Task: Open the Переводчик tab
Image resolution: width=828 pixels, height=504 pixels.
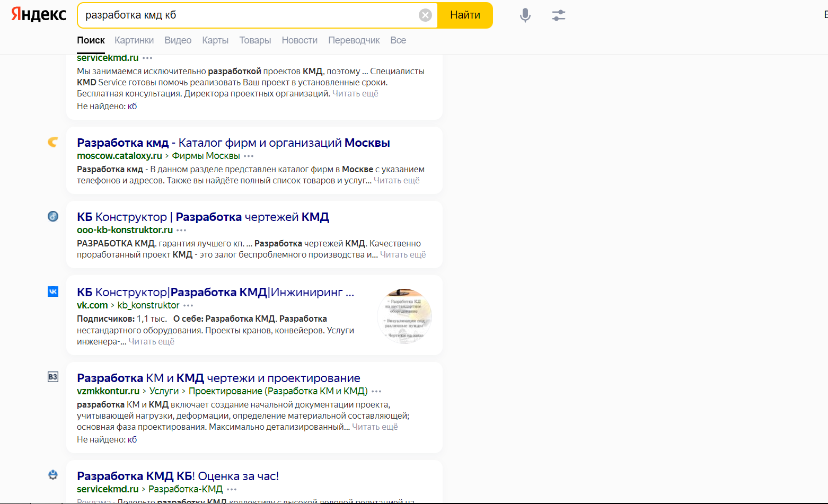Action: [x=354, y=40]
